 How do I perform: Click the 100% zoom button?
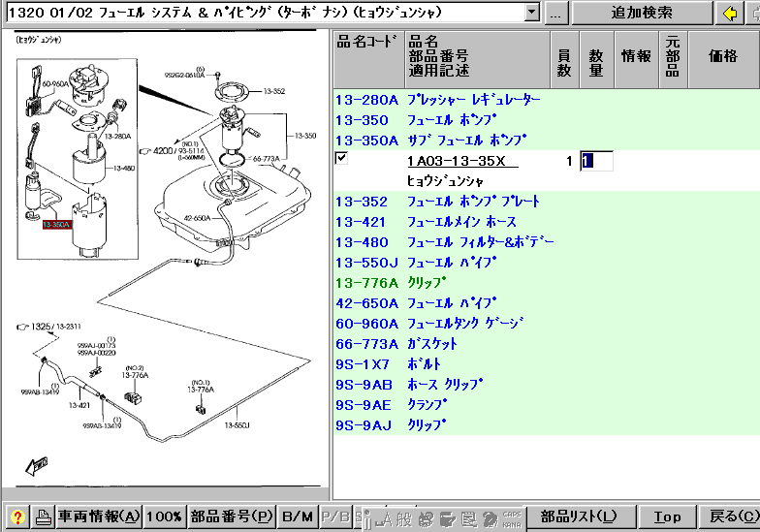(x=165, y=517)
